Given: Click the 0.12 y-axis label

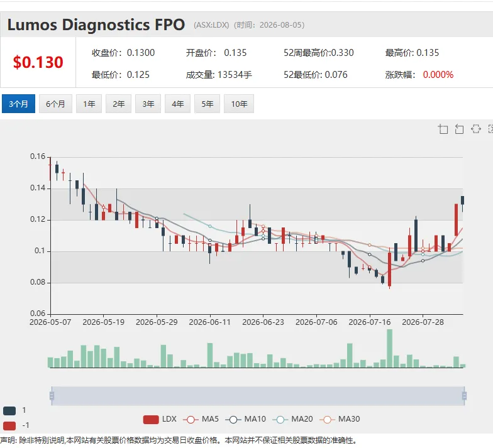Looking at the screenshot, I should pyautogui.click(x=38, y=219).
